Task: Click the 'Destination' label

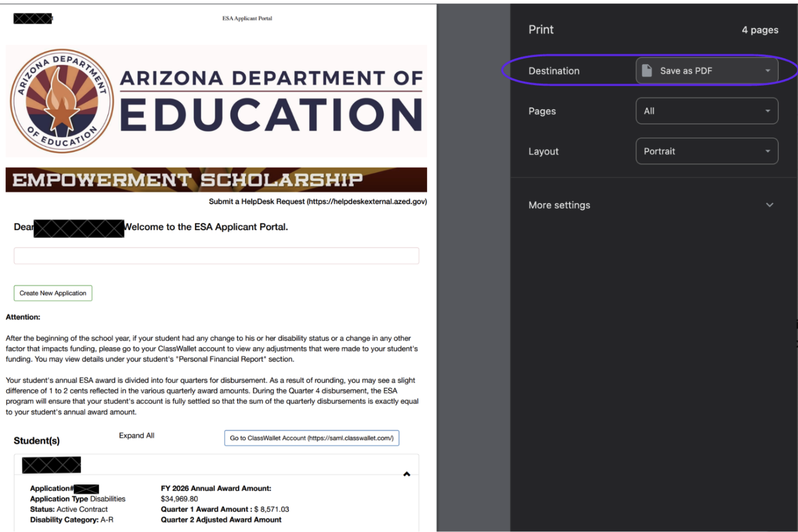Action: coord(554,71)
